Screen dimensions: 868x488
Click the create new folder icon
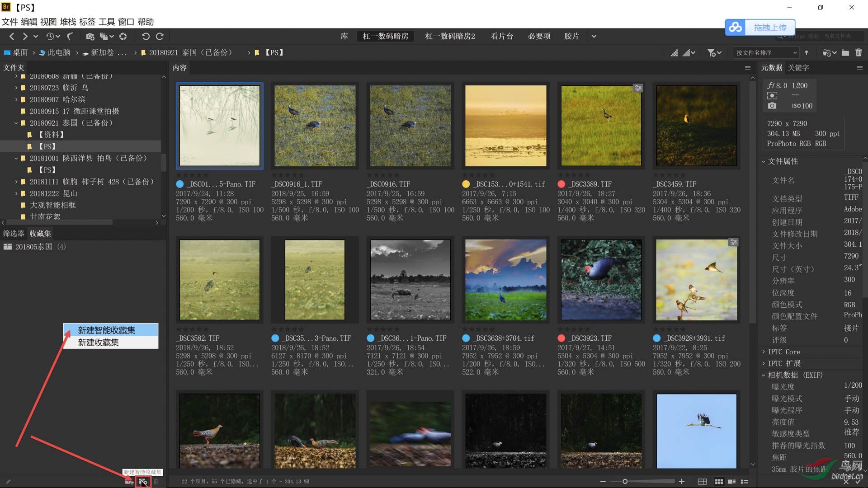pos(845,53)
